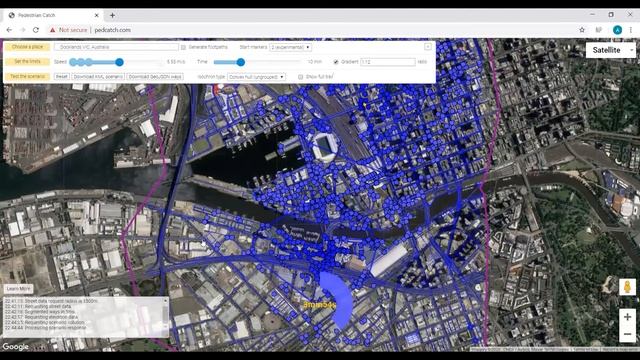This screenshot has width=640, height=360.
Task: Click the log panel scroll up arrow
Action: click(166, 301)
